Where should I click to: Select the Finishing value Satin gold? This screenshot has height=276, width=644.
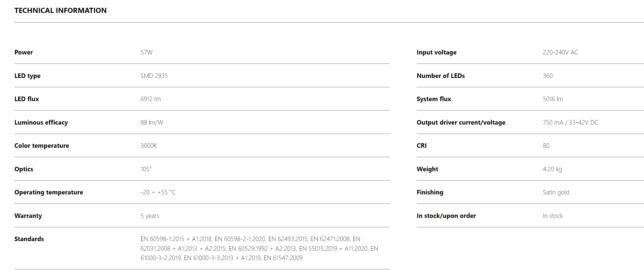556,192
